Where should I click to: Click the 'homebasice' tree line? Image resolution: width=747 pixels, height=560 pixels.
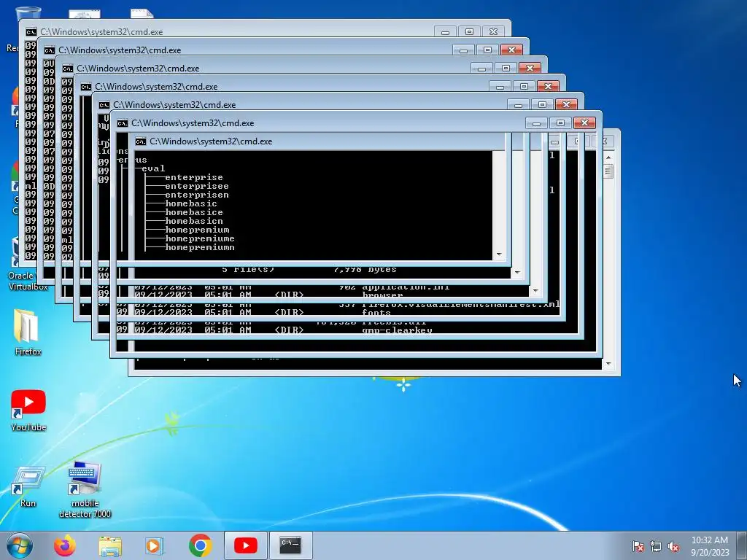194,212
